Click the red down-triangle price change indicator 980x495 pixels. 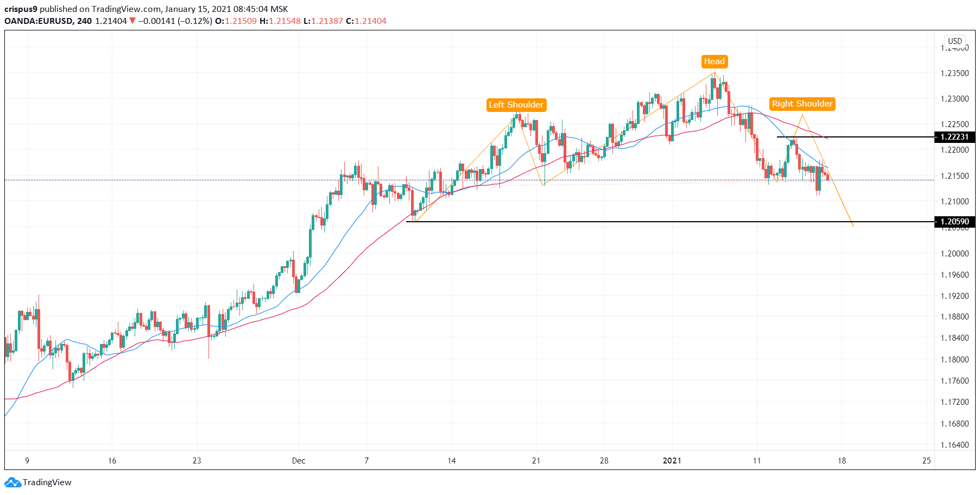coord(132,21)
